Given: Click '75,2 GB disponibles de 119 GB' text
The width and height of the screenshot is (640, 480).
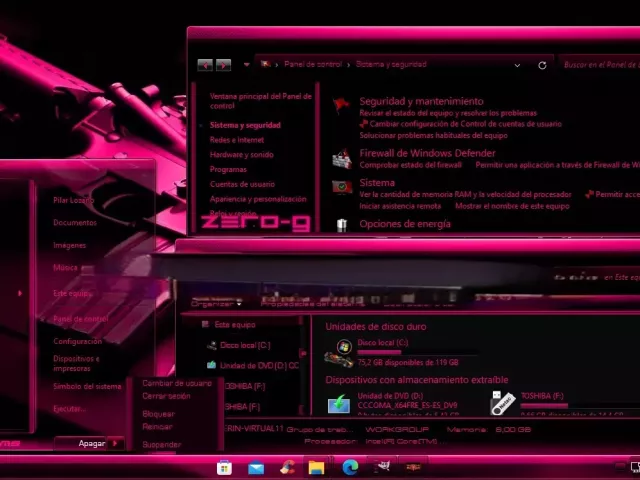Looking at the screenshot, I should [x=408, y=362].
